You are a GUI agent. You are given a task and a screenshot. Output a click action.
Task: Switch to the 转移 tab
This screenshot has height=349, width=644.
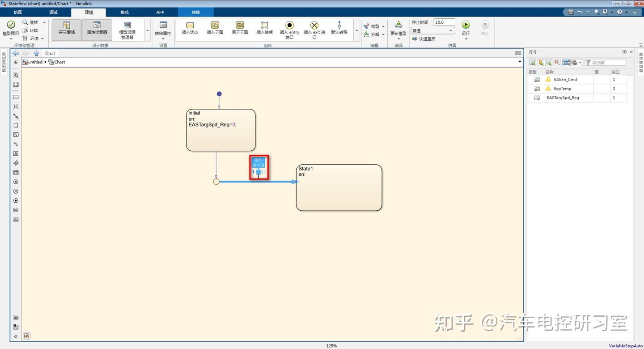coord(196,12)
